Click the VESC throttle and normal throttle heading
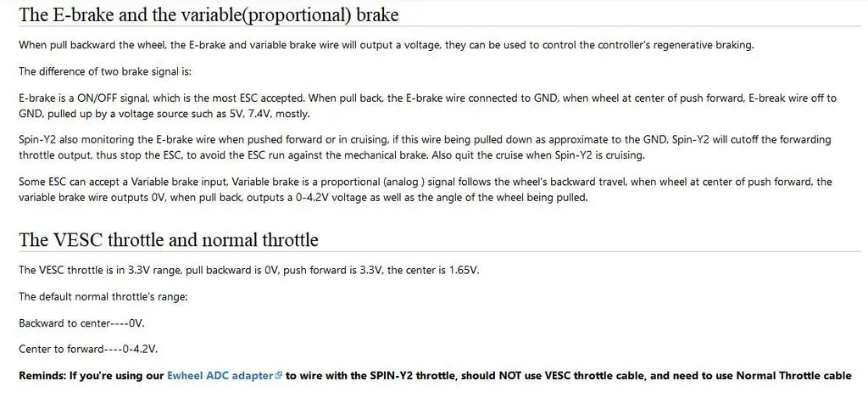Image resolution: width=868 pixels, height=398 pixels. pyautogui.click(x=169, y=239)
